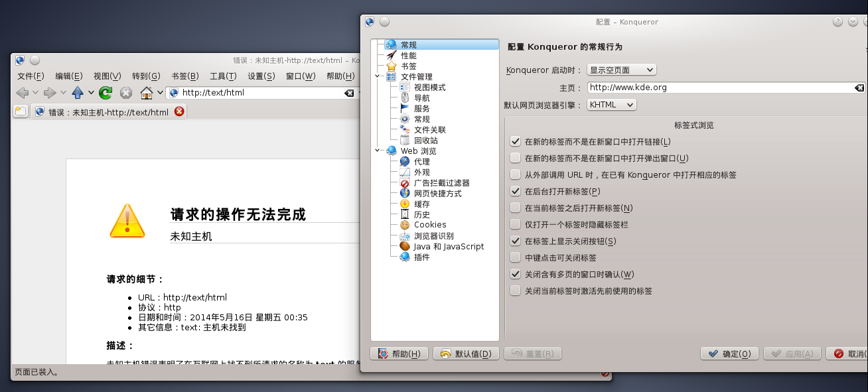
Task: Open 服务 (Services) flag item
Action: coord(421,109)
